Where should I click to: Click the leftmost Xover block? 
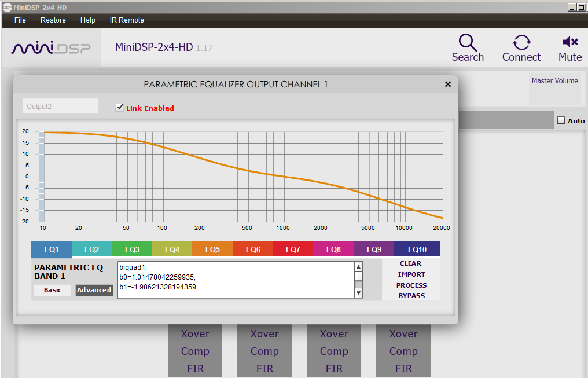195,334
